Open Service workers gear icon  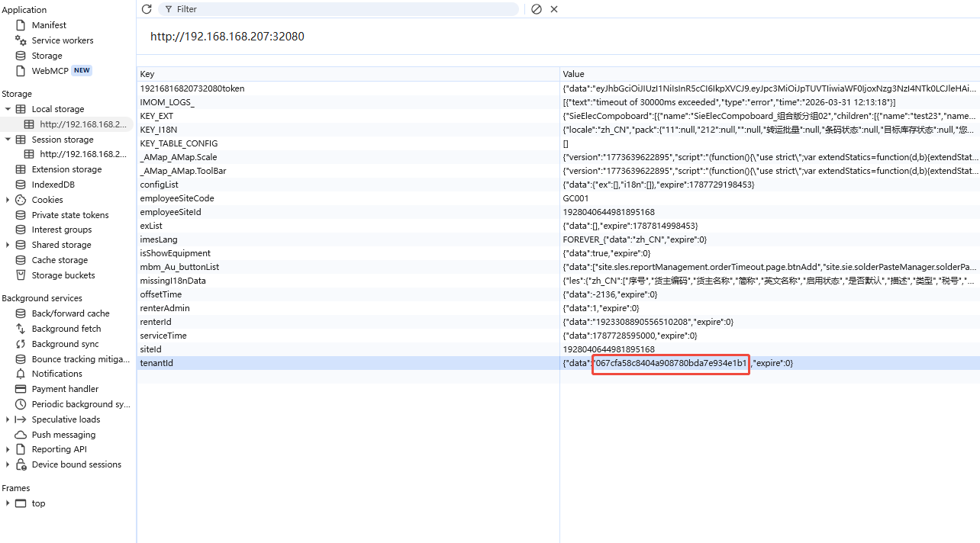21,40
